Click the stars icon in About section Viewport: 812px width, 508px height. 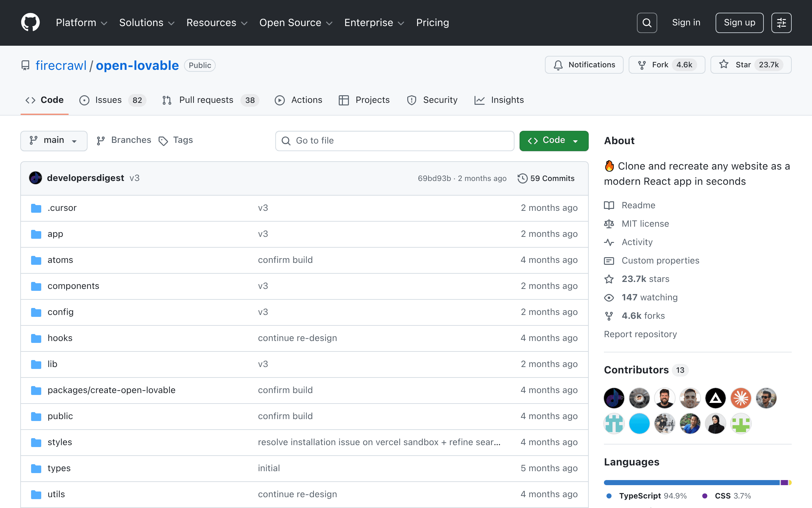609,279
